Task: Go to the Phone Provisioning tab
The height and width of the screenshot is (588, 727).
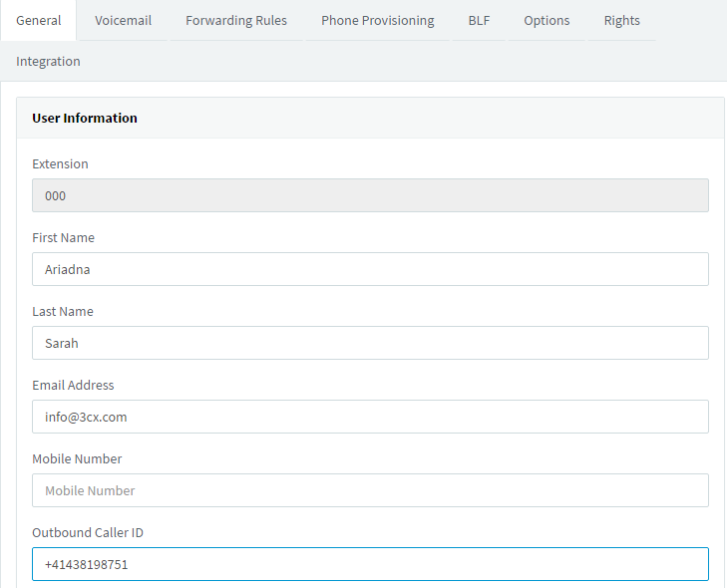Action: pos(377,20)
